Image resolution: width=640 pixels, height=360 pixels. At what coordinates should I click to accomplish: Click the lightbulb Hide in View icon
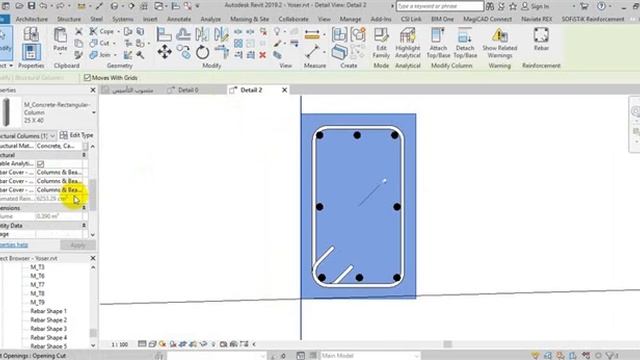pyautogui.click(x=277, y=31)
